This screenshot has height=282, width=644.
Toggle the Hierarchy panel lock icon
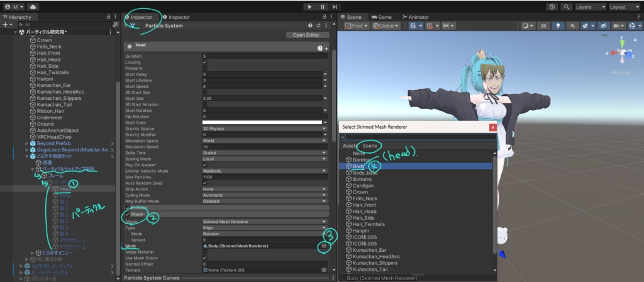(108, 17)
